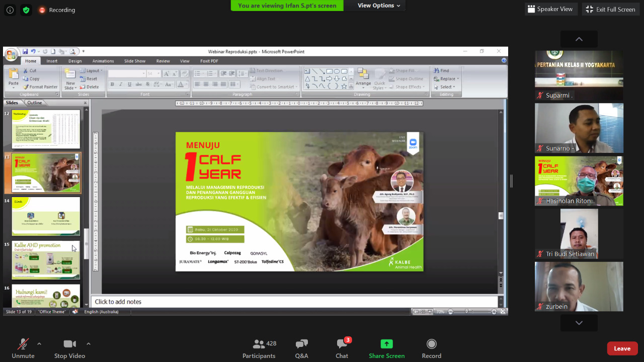
Task: Switch to the Outline pane tab
Action: [x=35, y=103]
